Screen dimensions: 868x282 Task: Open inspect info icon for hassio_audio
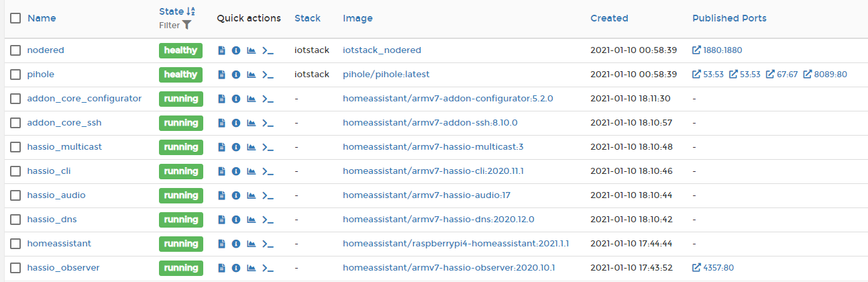coord(236,195)
